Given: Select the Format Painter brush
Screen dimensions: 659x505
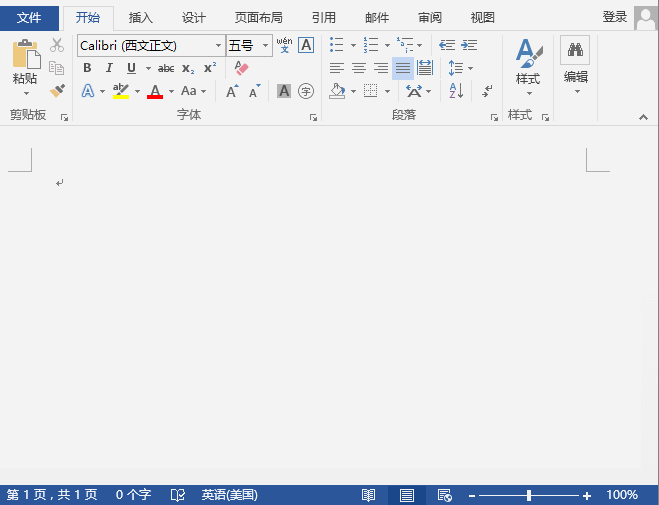Looking at the screenshot, I should click(x=57, y=90).
